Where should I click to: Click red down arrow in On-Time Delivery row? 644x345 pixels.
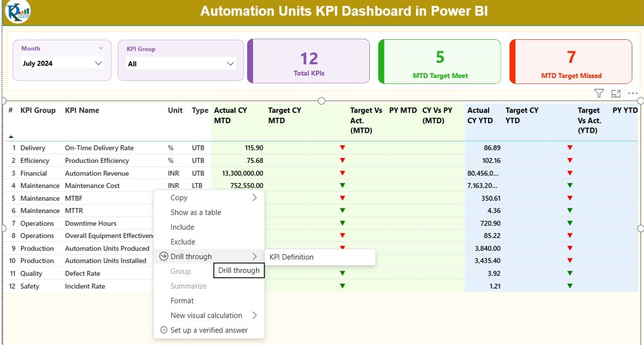tap(343, 148)
